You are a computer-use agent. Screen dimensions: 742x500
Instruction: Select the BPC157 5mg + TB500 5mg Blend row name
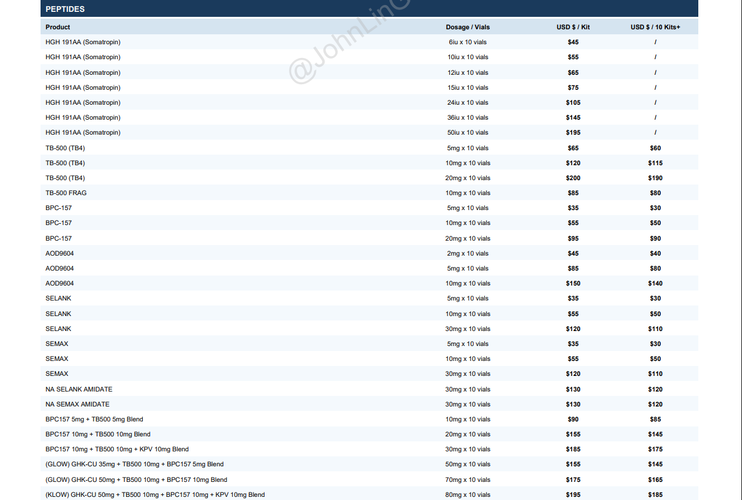pyautogui.click(x=94, y=420)
